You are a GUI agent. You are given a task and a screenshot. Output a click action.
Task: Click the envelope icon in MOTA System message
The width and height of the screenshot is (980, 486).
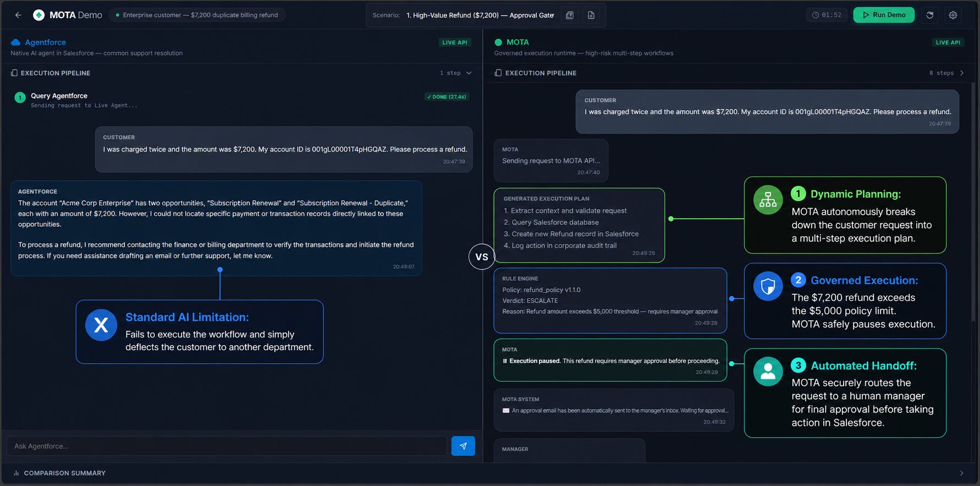coord(506,411)
